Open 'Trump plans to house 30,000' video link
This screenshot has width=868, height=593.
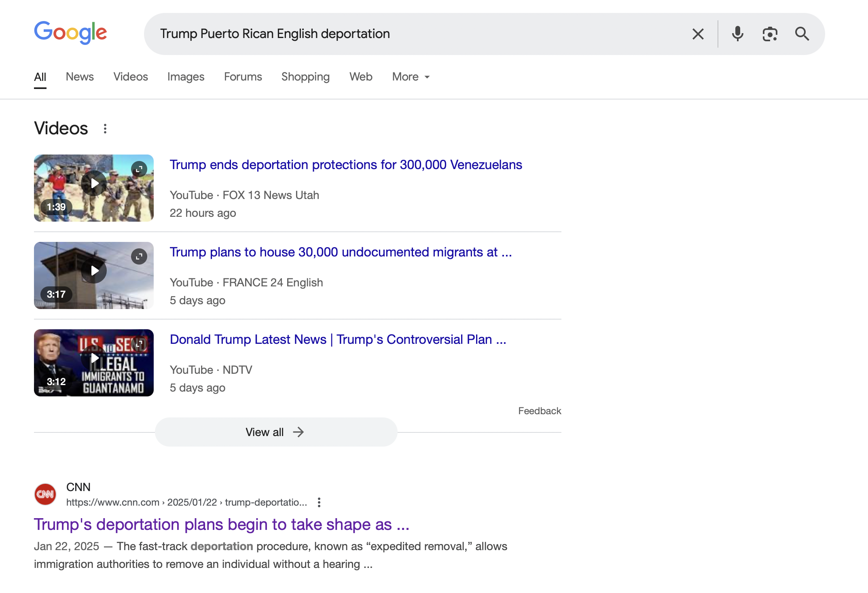click(341, 252)
